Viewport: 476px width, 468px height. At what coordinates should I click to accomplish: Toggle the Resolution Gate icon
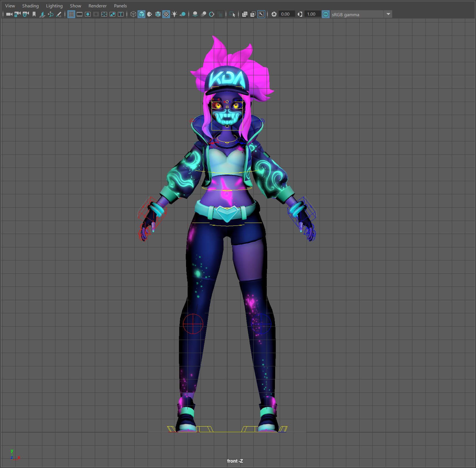pyautogui.click(x=88, y=14)
